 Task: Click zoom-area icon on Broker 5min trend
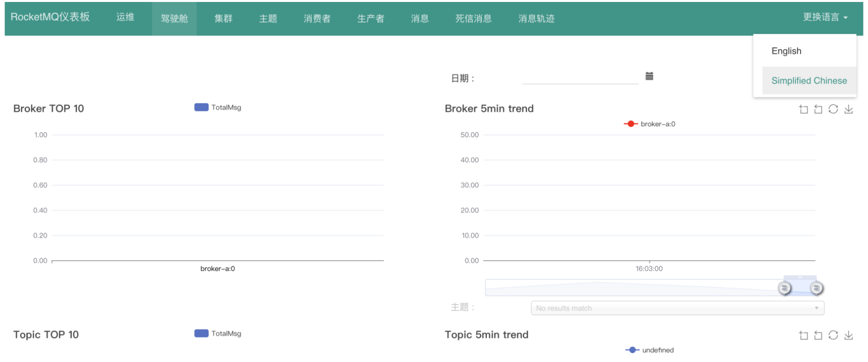pyautogui.click(x=803, y=109)
